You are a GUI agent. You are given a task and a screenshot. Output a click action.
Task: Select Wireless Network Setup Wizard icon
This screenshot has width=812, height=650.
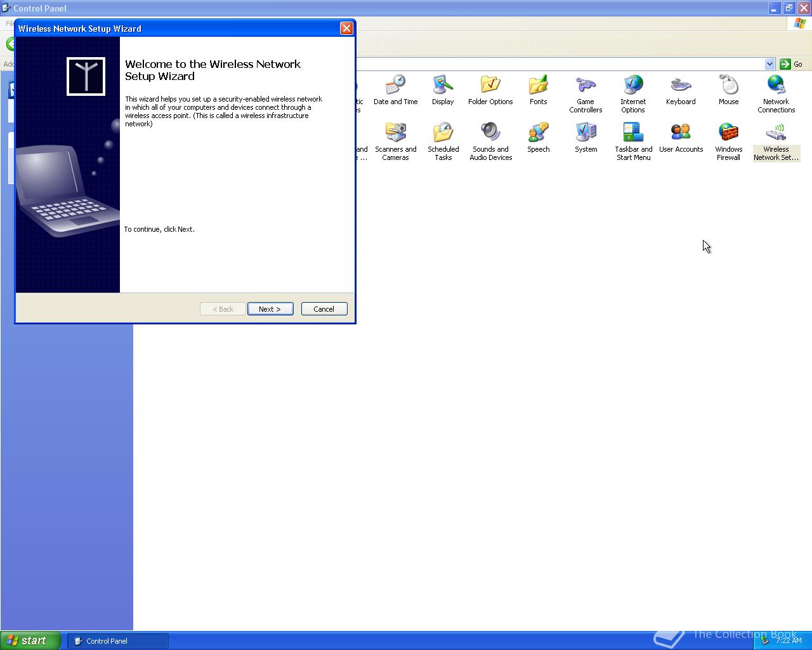pos(776,142)
